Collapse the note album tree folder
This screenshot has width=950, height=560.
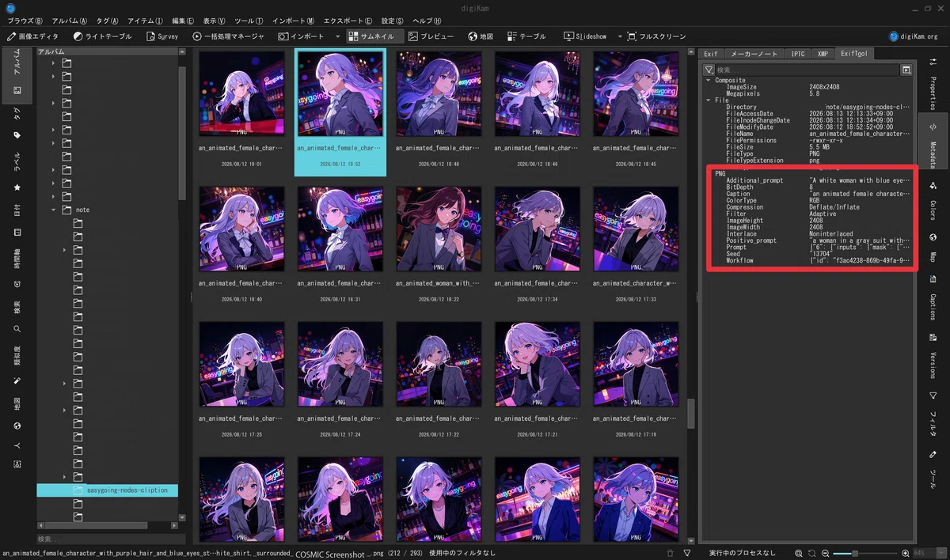[x=55, y=210]
